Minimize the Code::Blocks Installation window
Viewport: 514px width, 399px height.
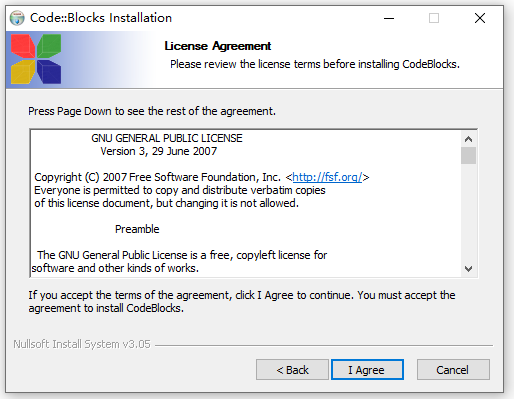point(389,18)
